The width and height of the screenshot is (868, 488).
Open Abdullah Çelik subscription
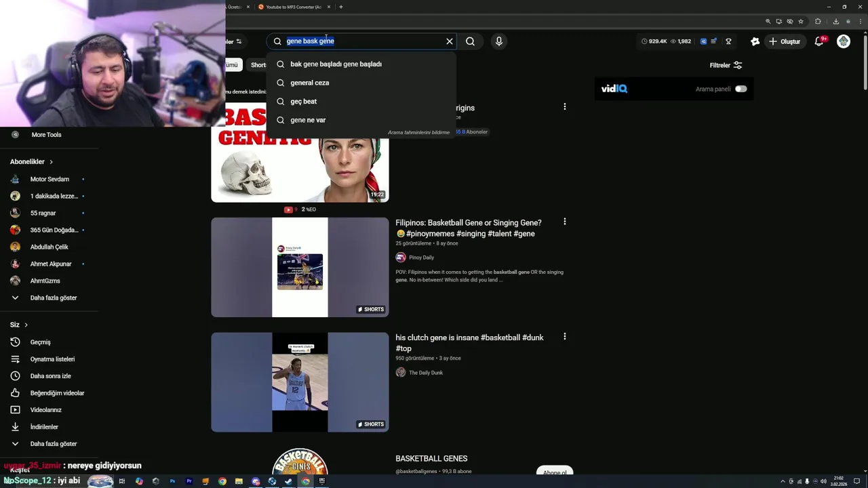pos(50,247)
